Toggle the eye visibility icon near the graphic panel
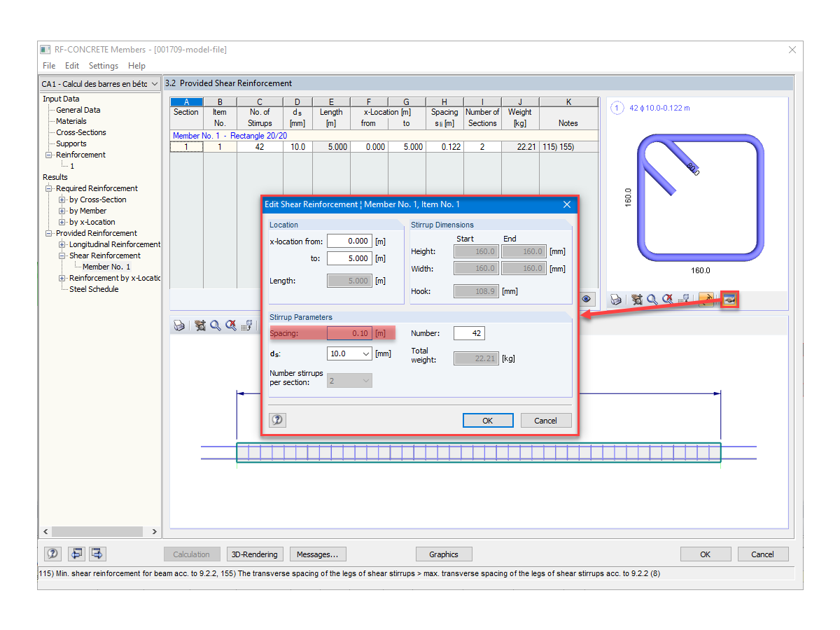 pyautogui.click(x=587, y=299)
